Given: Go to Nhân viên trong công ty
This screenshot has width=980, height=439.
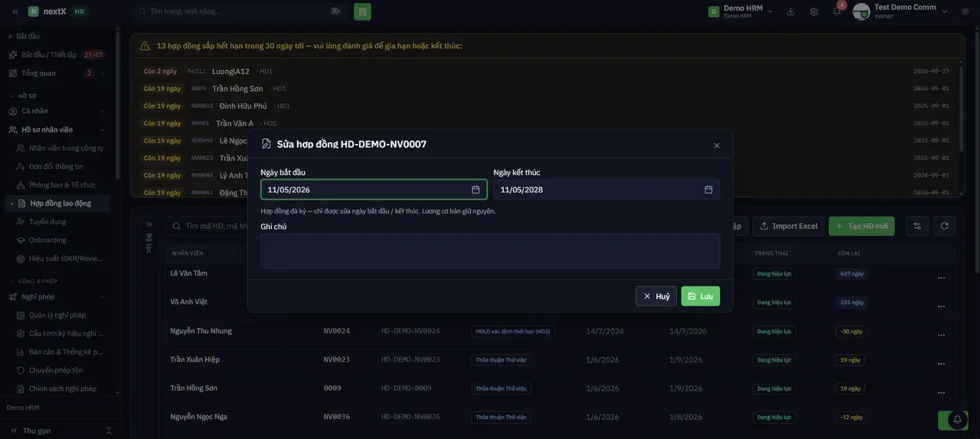Looking at the screenshot, I should (66, 148).
